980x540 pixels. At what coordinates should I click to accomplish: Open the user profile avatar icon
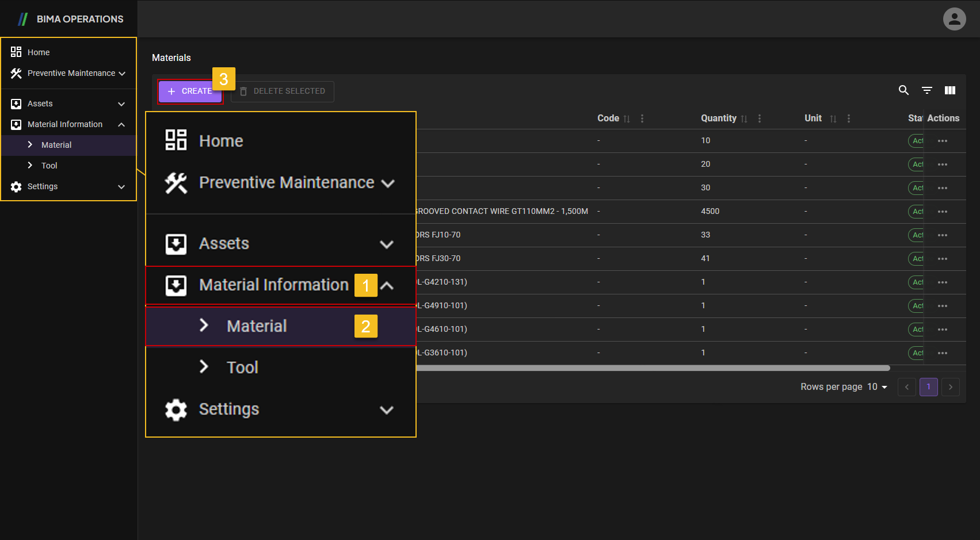954,18
